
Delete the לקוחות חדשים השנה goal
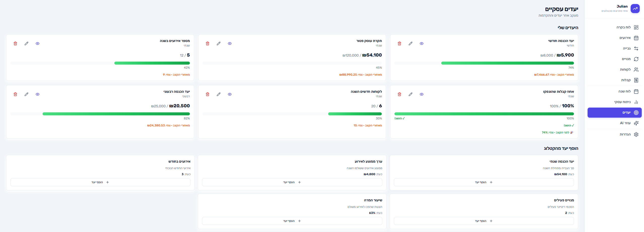click(208, 94)
